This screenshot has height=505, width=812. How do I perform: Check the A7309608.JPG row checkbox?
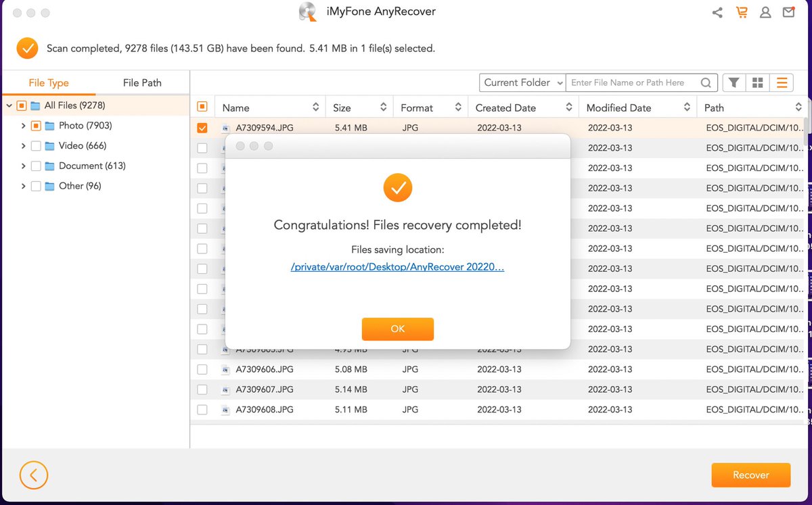[x=202, y=410]
